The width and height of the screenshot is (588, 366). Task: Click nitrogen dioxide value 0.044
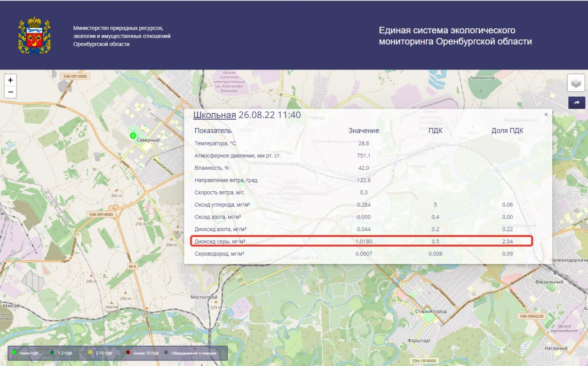click(x=364, y=229)
